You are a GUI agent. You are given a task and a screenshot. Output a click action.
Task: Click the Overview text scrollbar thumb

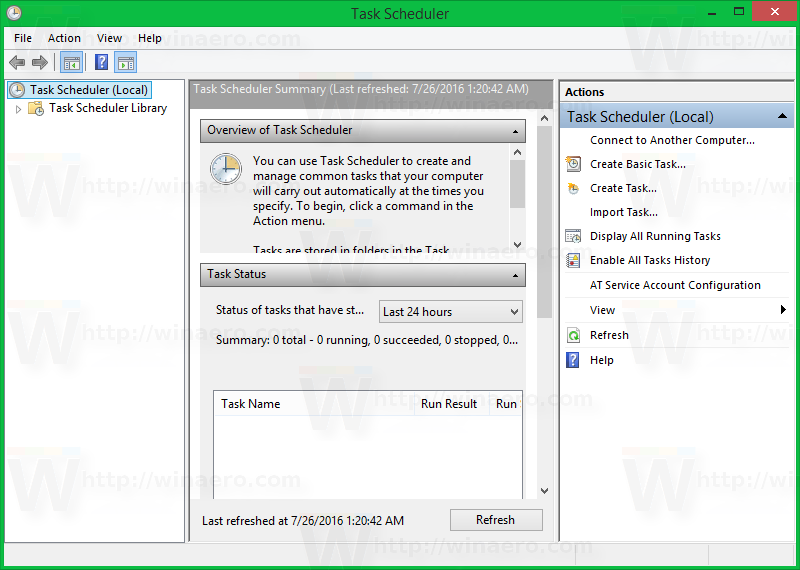[517, 184]
